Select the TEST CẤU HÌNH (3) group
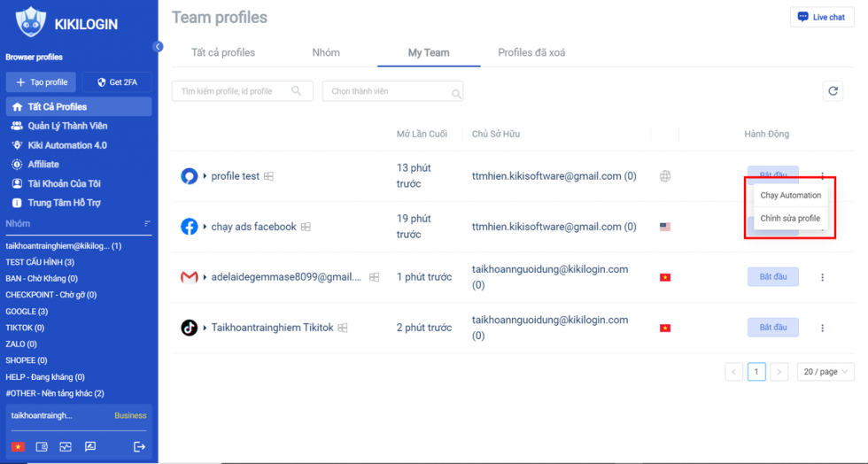This screenshot has width=868, height=464. [40, 262]
